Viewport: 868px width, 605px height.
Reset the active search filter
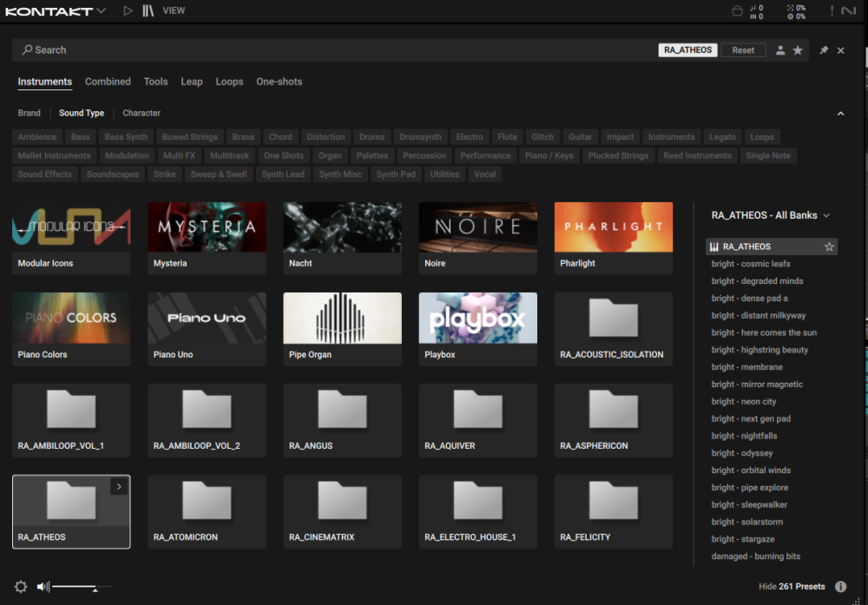[743, 50]
